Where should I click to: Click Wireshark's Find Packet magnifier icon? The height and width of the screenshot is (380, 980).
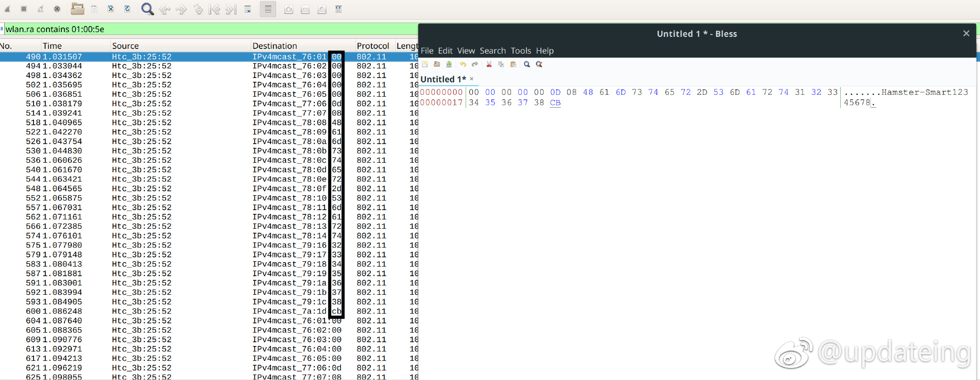pyautogui.click(x=147, y=9)
